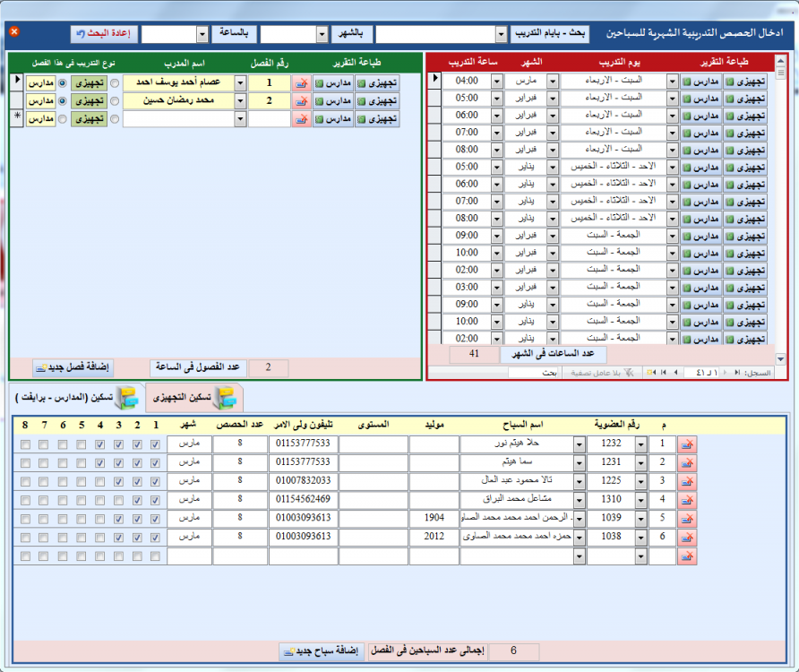Image resolution: width=799 pixels, height=672 pixels.
Task: Select تجهيزى radio for coach عصام أحمد يوسف احمد
Action: click(x=115, y=82)
